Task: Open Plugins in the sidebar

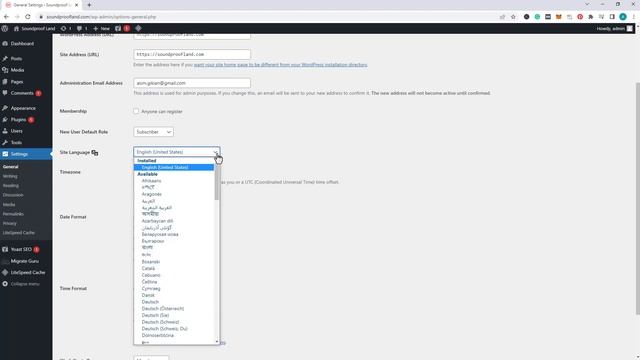Action: tap(18, 120)
